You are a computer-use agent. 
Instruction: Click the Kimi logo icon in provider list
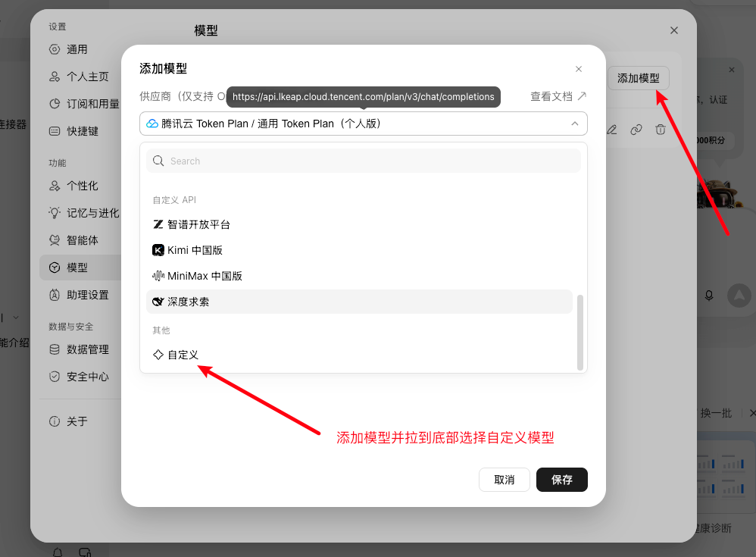[x=158, y=250]
